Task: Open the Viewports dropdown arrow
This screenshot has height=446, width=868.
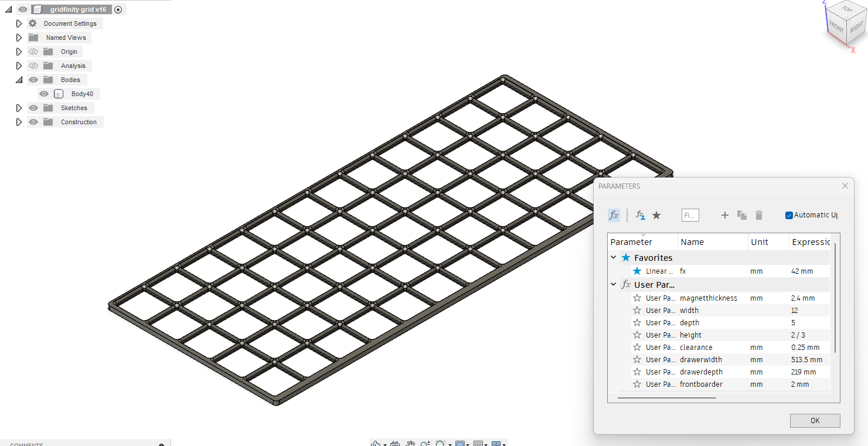Action: [504, 444]
